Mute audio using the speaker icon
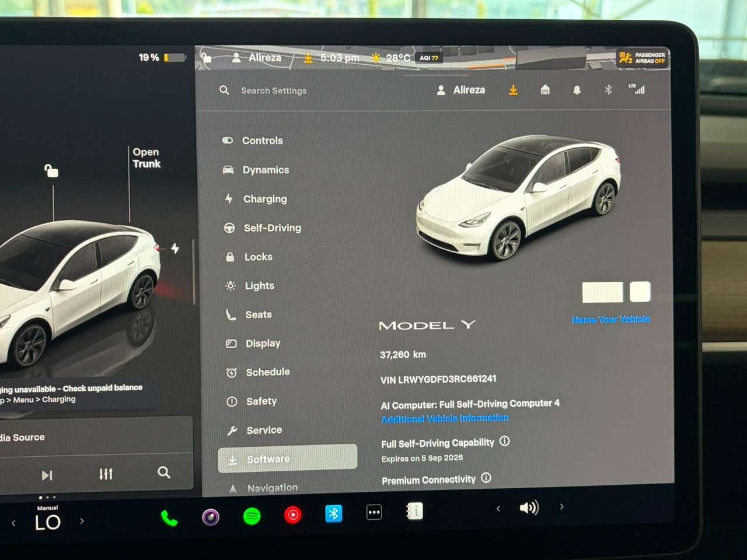 point(529,508)
